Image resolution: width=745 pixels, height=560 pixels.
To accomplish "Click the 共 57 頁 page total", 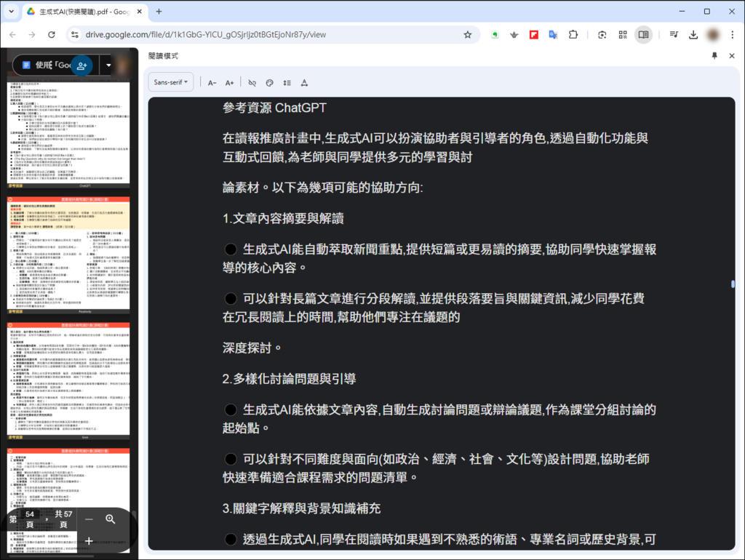I will (64, 519).
